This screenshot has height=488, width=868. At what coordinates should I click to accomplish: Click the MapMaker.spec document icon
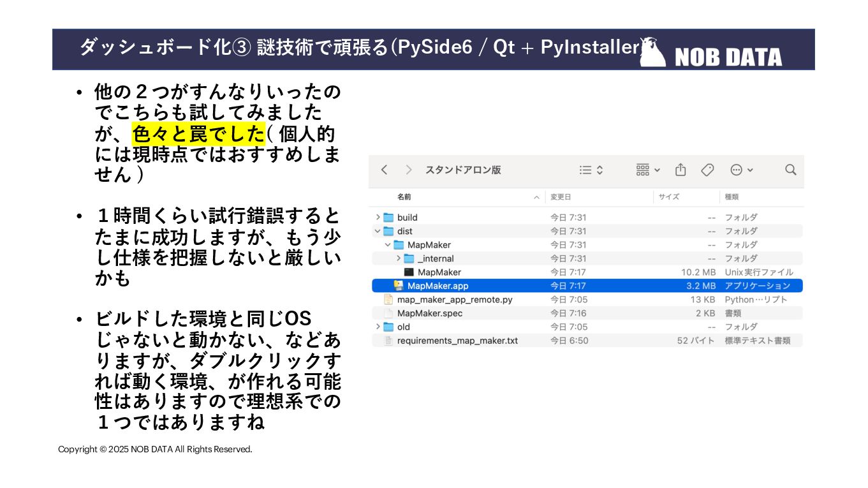388,313
